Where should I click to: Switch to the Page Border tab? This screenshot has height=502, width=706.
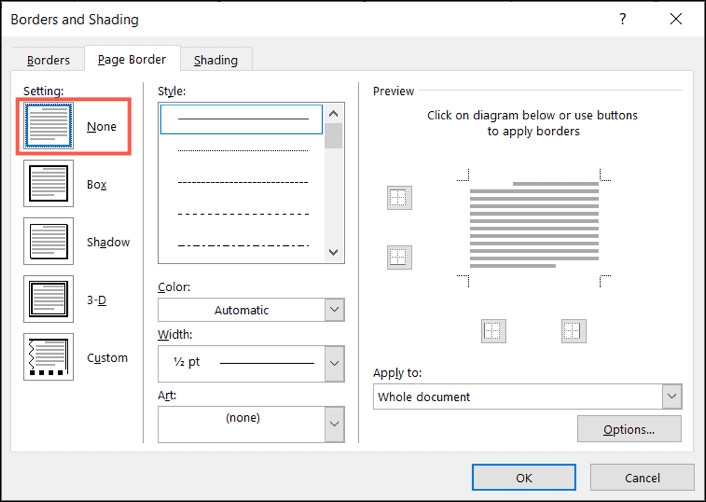coord(132,59)
